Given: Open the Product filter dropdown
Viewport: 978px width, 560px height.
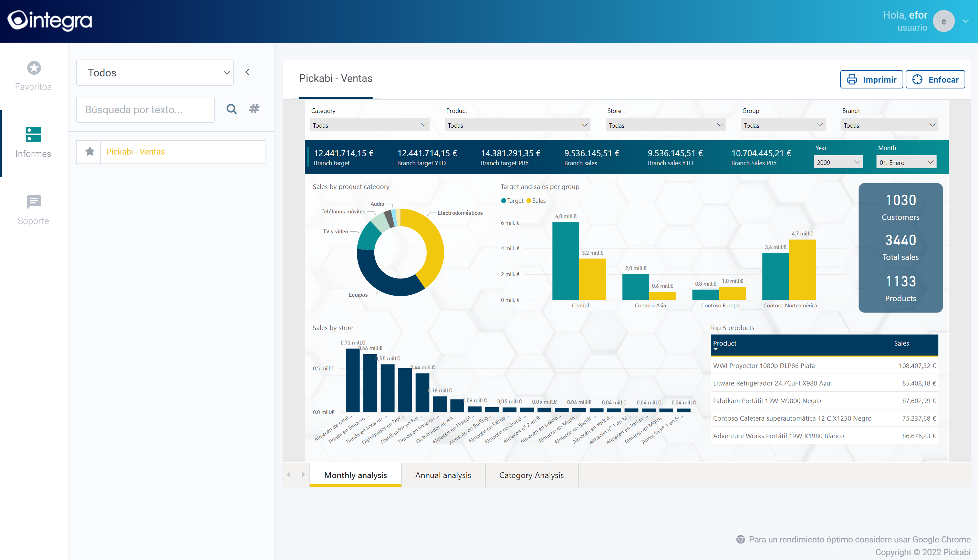Looking at the screenshot, I should coord(517,125).
